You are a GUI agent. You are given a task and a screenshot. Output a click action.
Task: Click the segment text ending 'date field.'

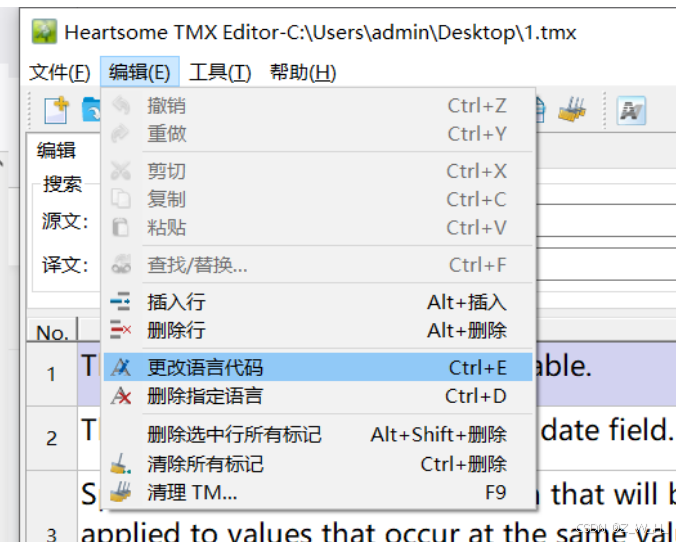pos(607,430)
